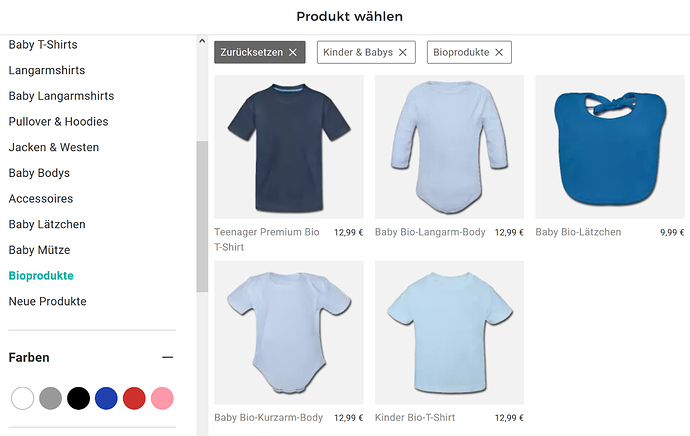Filter by the blue color swatch
Screen dimensions: 690x436
click(x=106, y=398)
